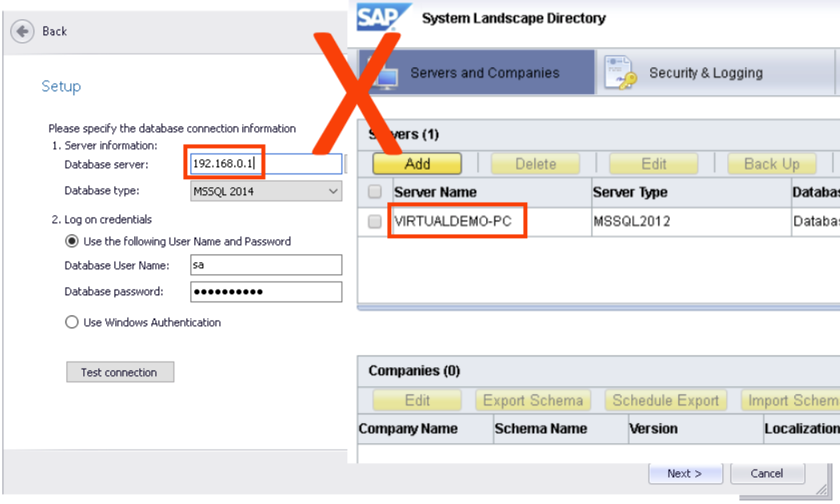Image resolution: width=840 pixels, height=504 pixels.
Task: Click the window resize grip at bottom right
Action: click(821, 488)
